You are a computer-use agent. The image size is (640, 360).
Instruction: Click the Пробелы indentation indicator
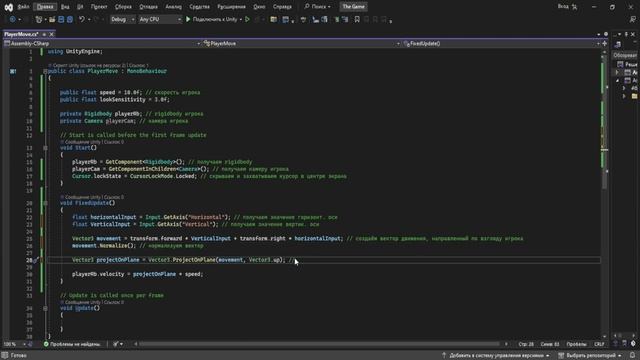click(576, 344)
